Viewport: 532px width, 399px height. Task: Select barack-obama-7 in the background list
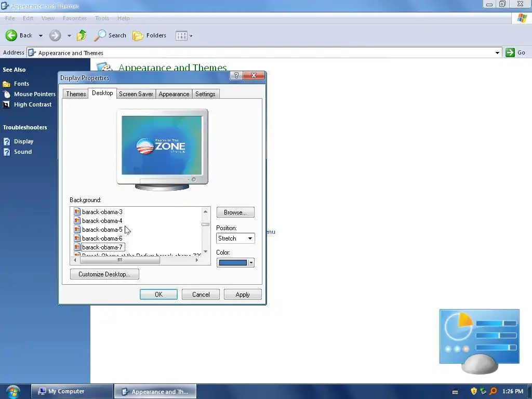point(102,247)
